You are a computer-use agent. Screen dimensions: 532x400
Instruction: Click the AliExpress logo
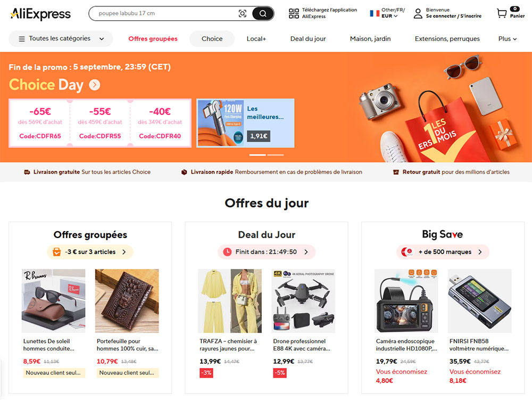[x=41, y=14]
